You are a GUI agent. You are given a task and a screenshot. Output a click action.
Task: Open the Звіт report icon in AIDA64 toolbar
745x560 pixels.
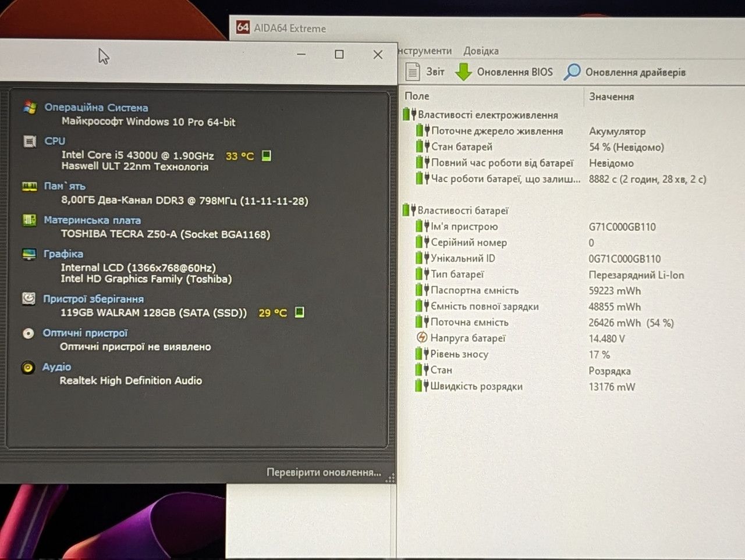point(412,72)
